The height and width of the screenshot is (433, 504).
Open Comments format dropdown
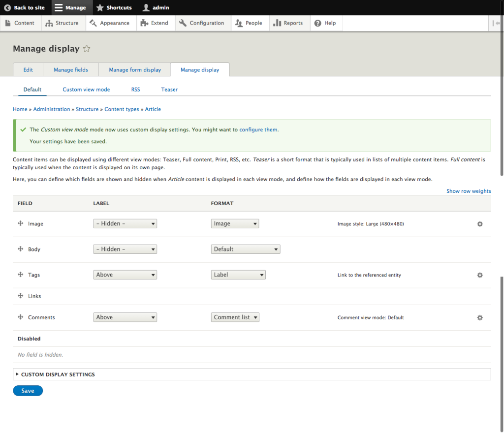point(235,317)
